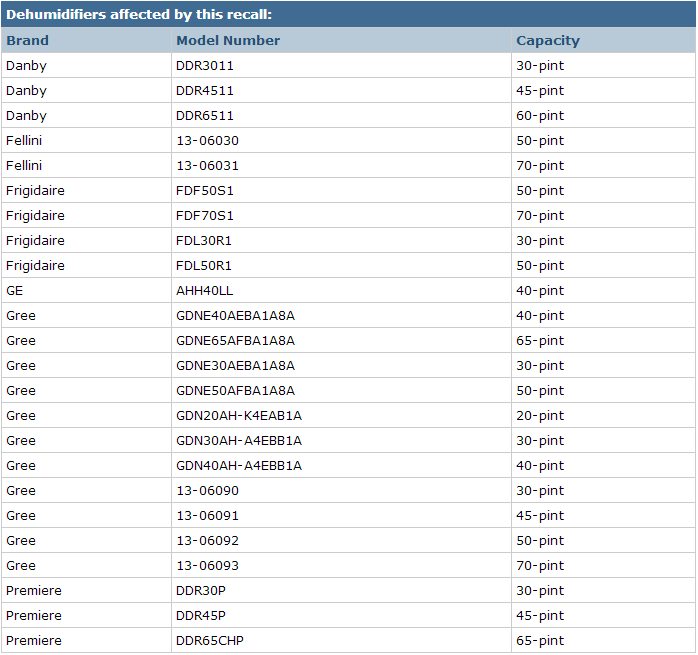Click Premiere brand in the DDR65CHP row
The image size is (698, 655).
[x=34, y=640]
